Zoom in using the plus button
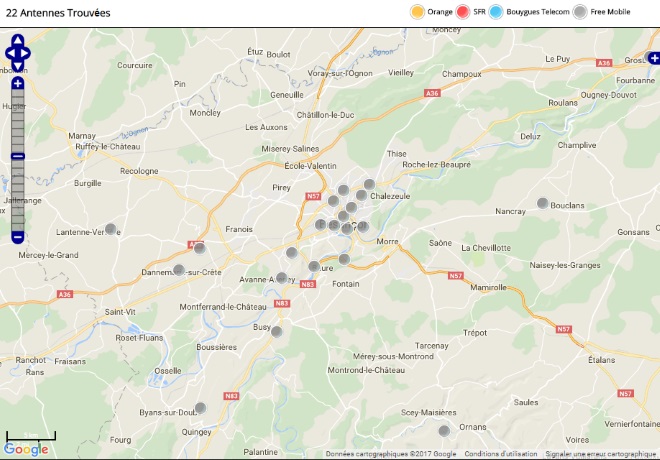The image size is (660, 460). 17,83
